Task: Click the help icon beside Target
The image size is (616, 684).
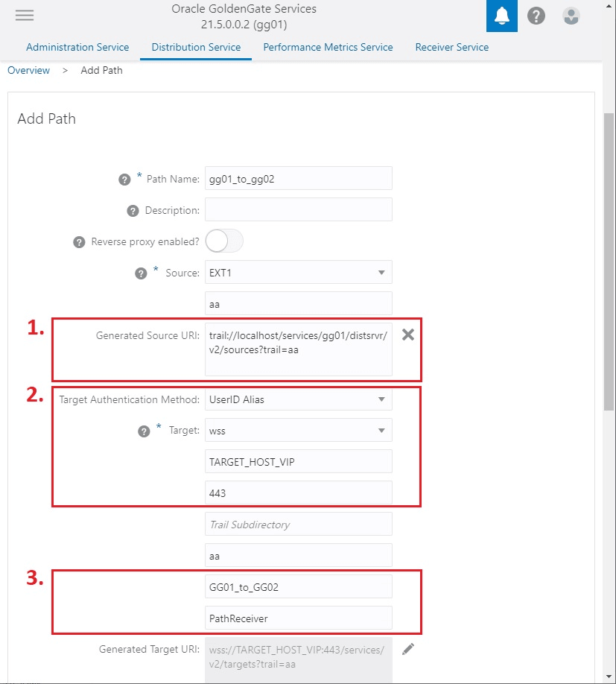Action: [144, 431]
